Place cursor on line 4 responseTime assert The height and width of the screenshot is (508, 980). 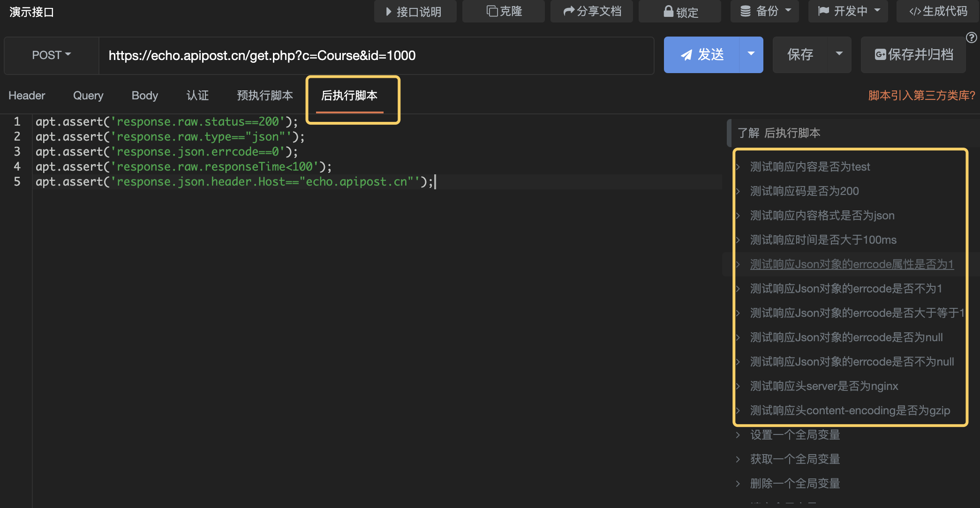[x=183, y=167]
